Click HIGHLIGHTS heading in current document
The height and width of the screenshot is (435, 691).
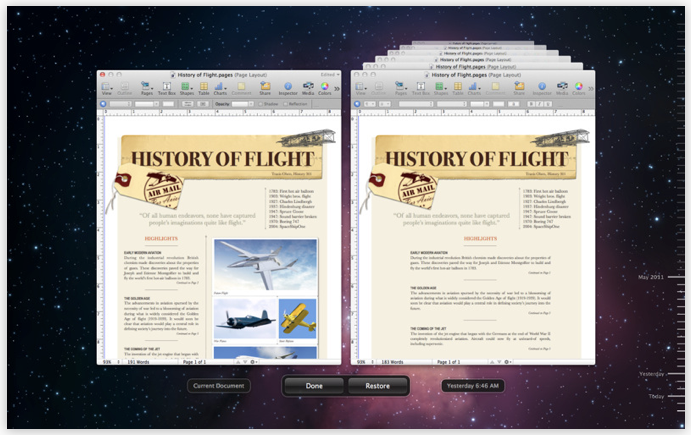161,238
